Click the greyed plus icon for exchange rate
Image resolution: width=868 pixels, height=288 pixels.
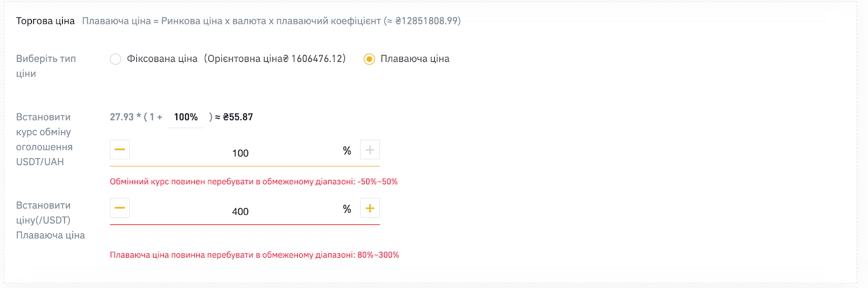(x=370, y=149)
